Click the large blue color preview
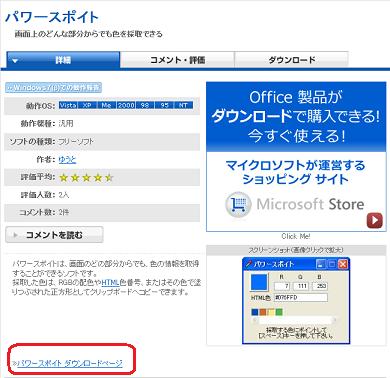The height and width of the screenshot is (378, 390). (259, 283)
